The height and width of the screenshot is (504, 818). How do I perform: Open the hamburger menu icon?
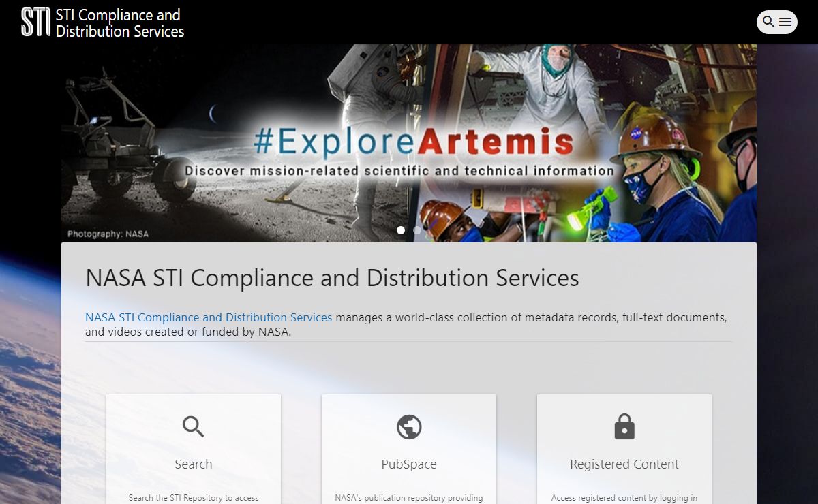click(785, 22)
